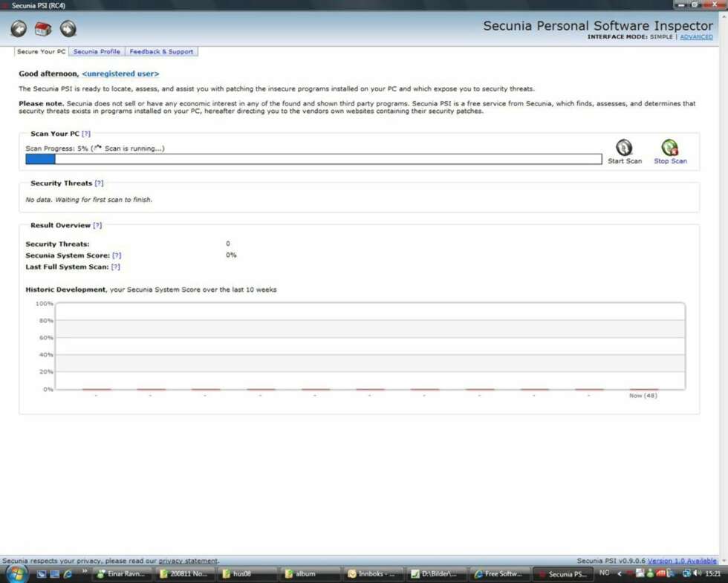Viewport: 728px width, 583px height.
Task: Switch to hus08 folder taskbar button
Action: (248, 573)
